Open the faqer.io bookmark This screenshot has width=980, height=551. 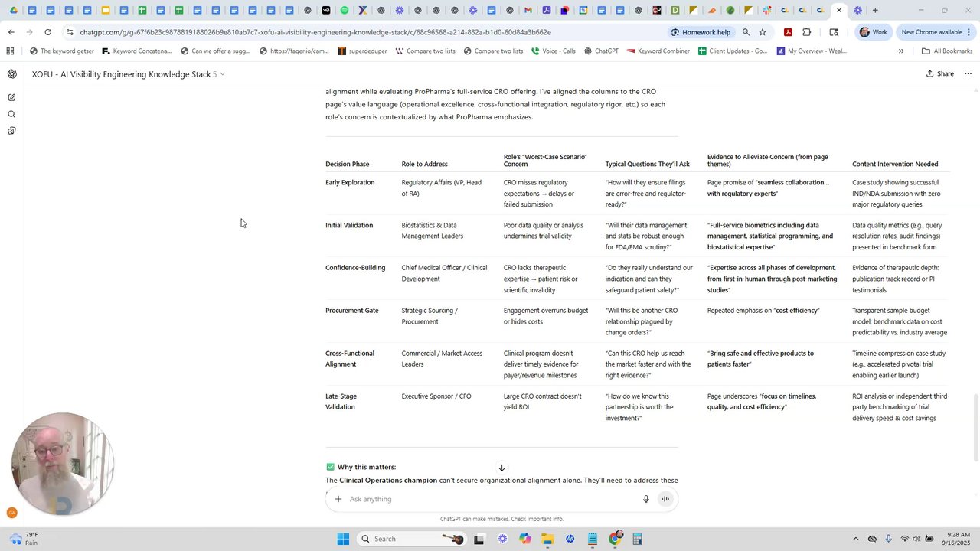[294, 51]
